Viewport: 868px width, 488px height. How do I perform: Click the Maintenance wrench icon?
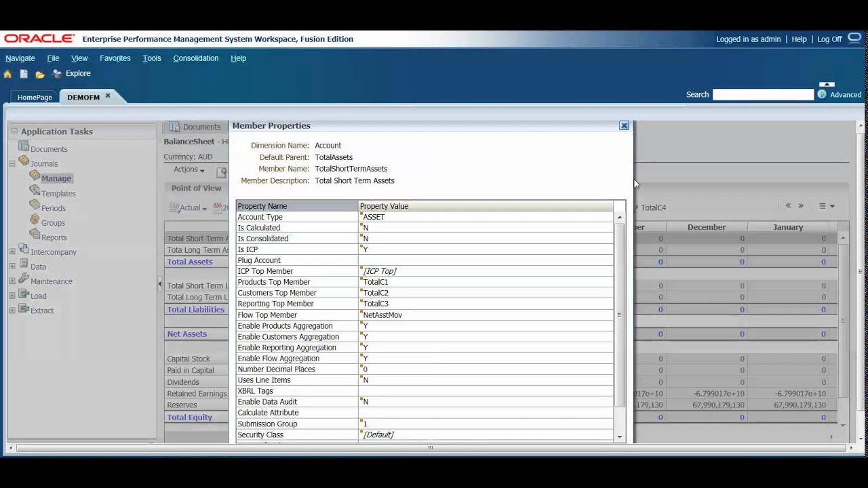(x=24, y=279)
